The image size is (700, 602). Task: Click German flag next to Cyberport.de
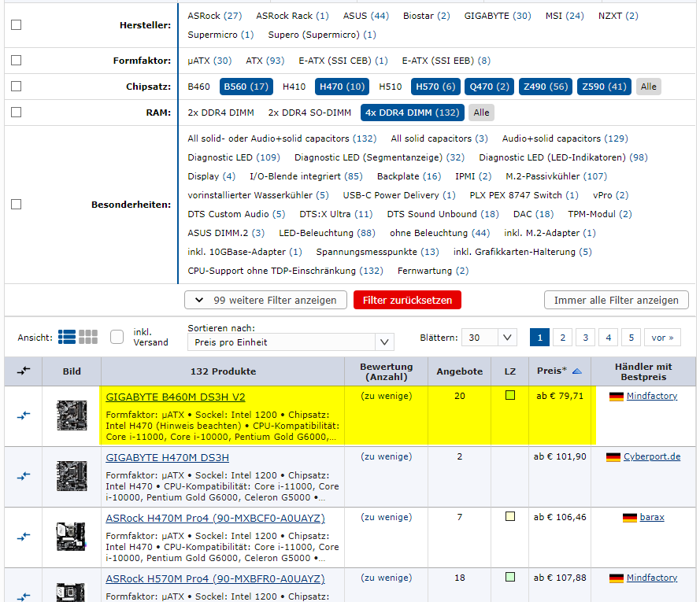coord(613,457)
